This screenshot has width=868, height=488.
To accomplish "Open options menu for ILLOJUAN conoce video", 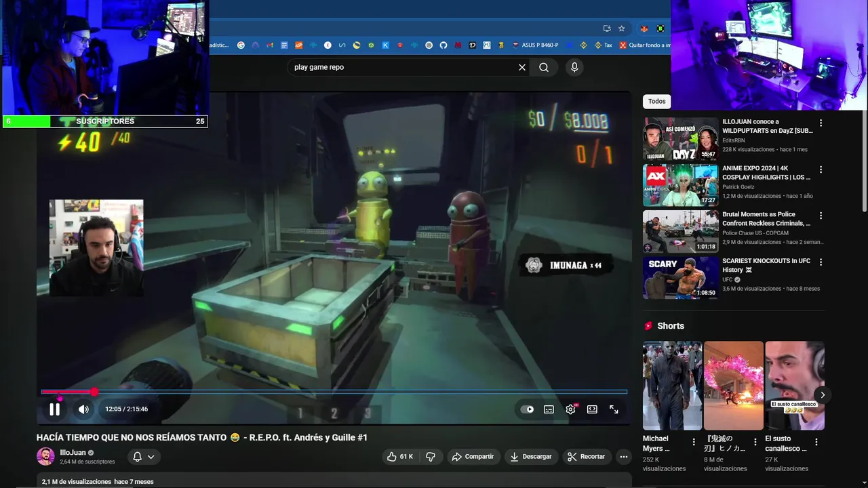I will pyautogui.click(x=821, y=123).
